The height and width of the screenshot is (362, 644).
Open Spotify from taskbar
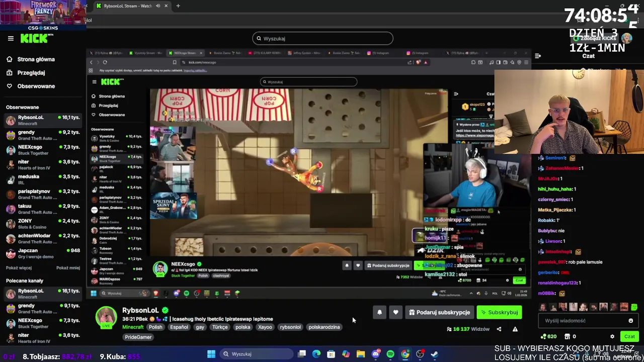coord(390,354)
